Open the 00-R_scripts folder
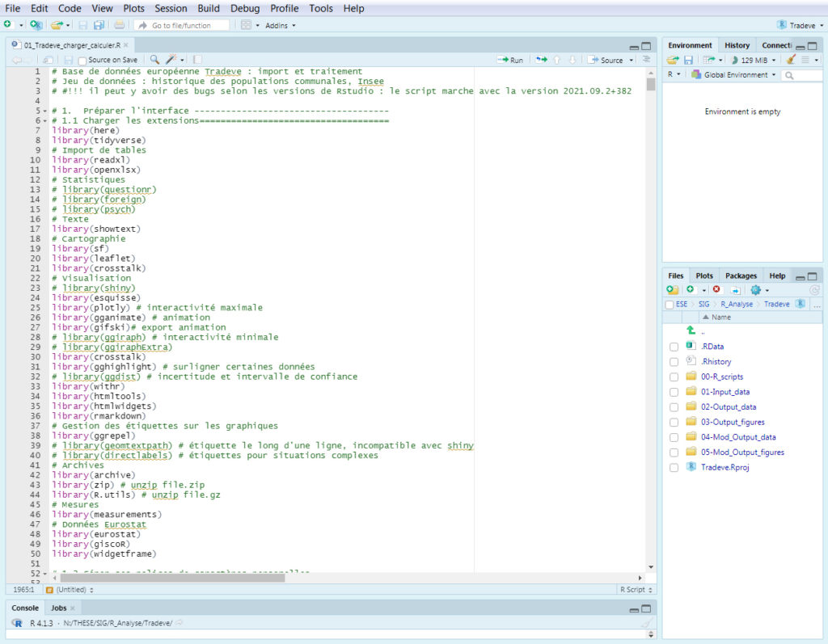The height and width of the screenshot is (644, 828). click(722, 377)
